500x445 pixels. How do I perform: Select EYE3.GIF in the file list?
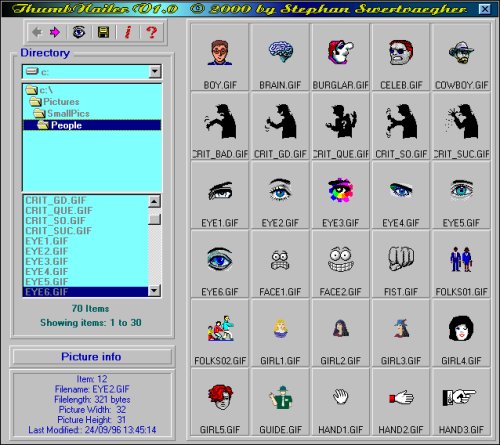47,261
